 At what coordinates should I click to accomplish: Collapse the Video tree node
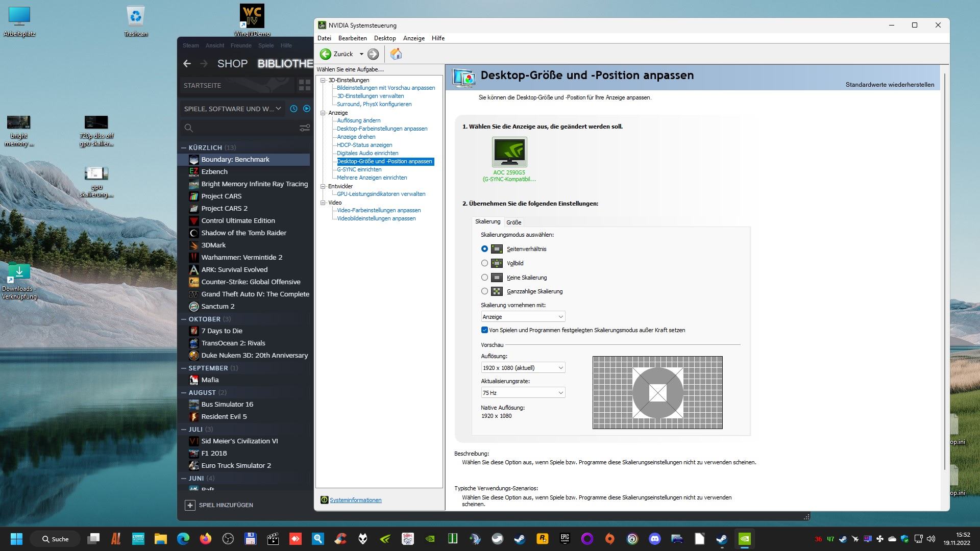pos(323,203)
